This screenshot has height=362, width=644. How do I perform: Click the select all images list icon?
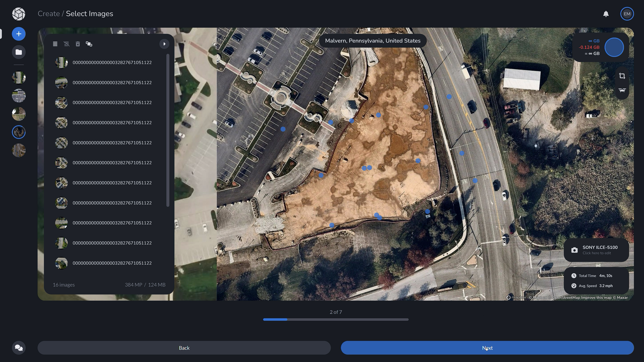pos(55,44)
